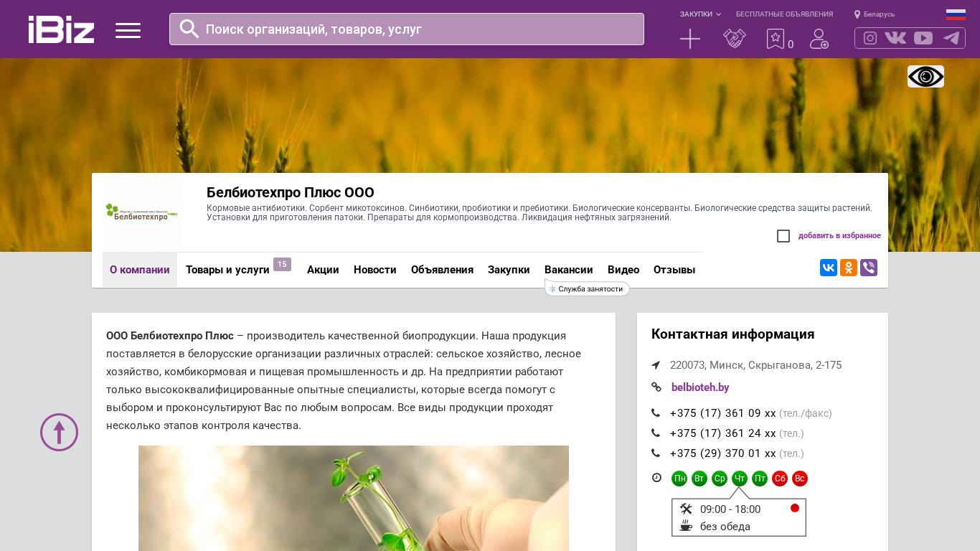This screenshot has width=980, height=551.
Task: Click the plus add icon in header
Action: [690, 39]
